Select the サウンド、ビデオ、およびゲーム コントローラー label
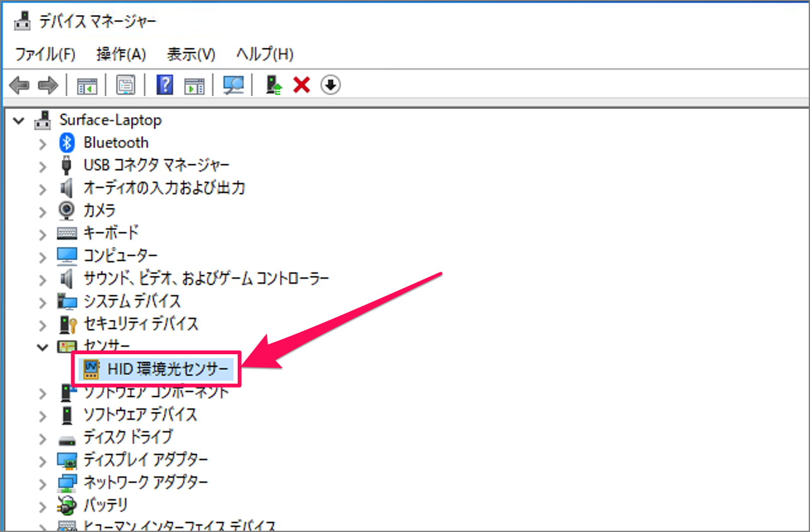 point(206,278)
